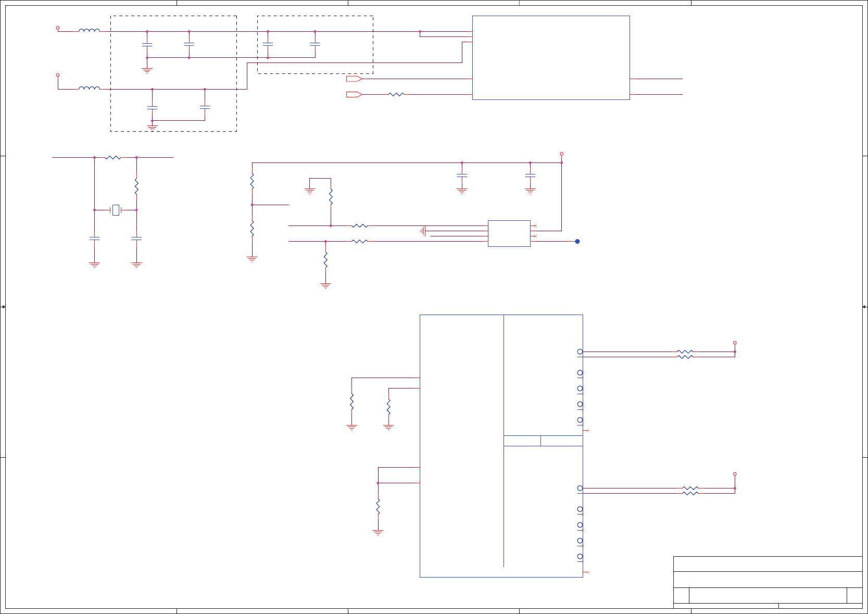
Task: Click the ground symbol looped to the pull-up resistor
Action: (x=310, y=191)
